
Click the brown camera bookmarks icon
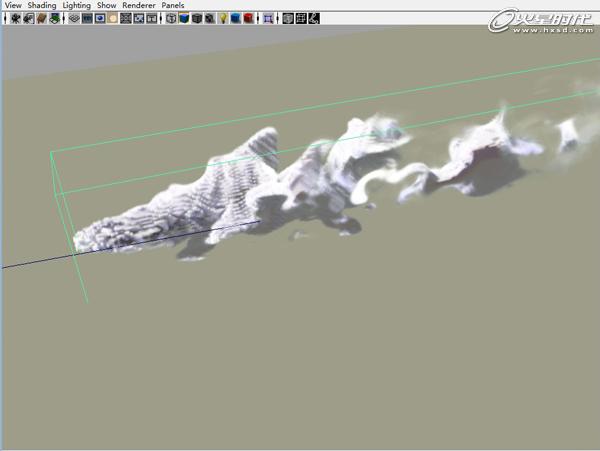tap(41, 18)
